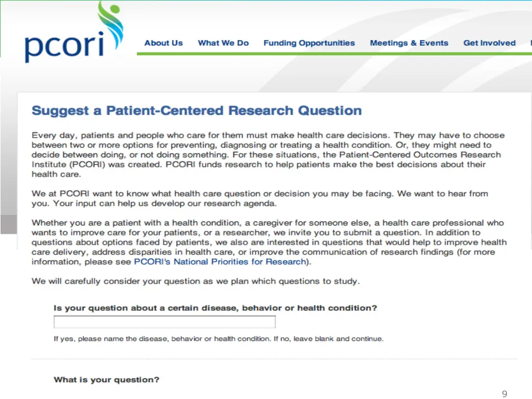Click the sentence "We will carefully consider your question"
Image resolution: width=532 pixels, height=399 pixels.
(x=195, y=281)
